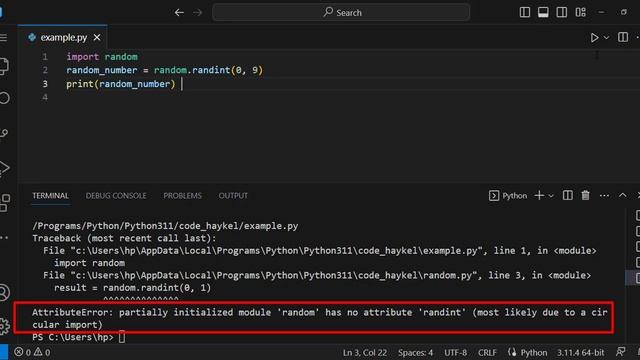Create new terminal with plus icon
The image size is (640, 360).
click(x=539, y=196)
